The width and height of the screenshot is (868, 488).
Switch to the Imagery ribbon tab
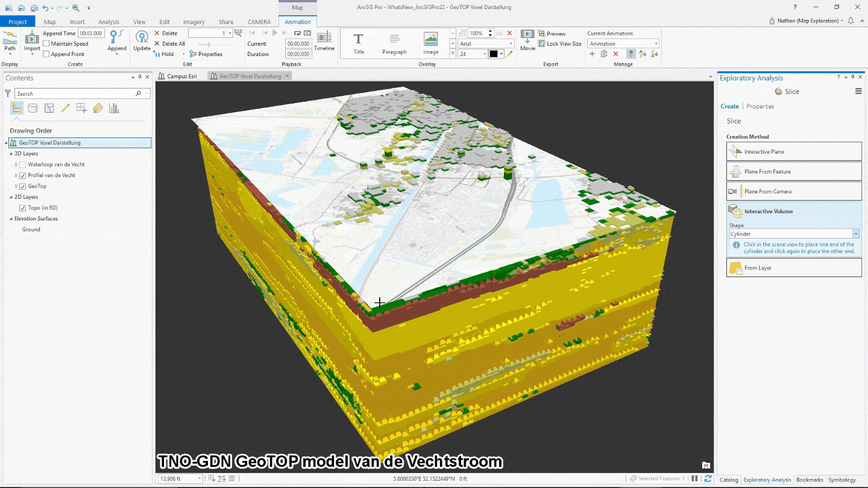click(194, 22)
